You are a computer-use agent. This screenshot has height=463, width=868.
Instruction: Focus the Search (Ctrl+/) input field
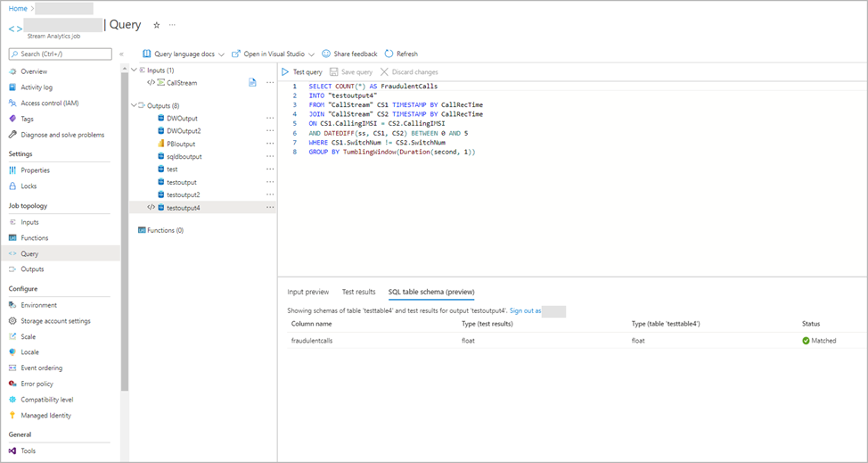tap(61, 54)
